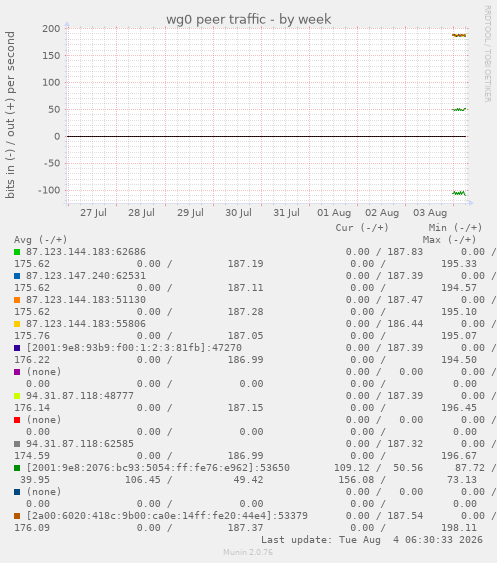
Task: Click the lime swatch for 94.31.87.118:48777
Action: point(17,396)
